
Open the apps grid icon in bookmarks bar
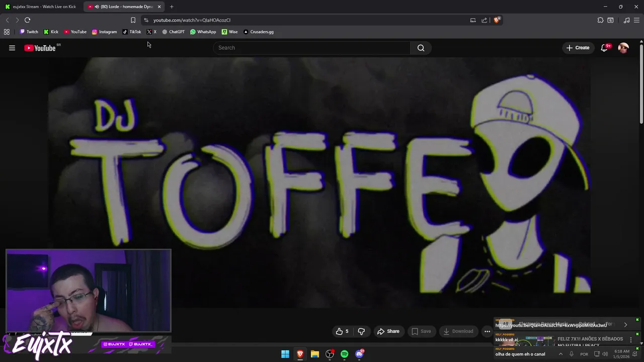pos(7,32)
